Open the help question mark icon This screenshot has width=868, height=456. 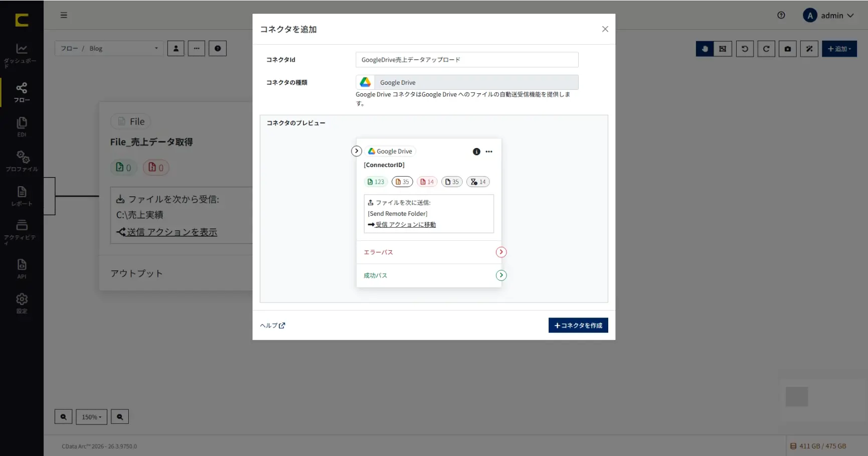[x=781, y=15]
